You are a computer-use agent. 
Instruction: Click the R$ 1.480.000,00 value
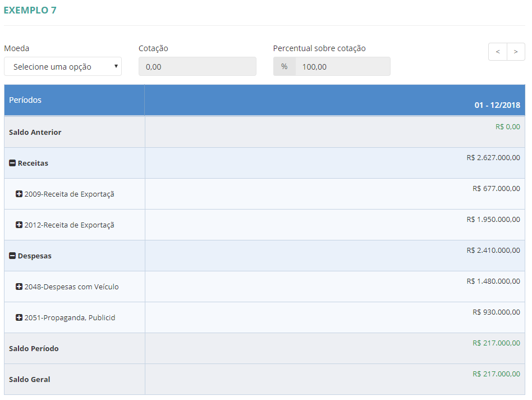[x=493, y=281]
